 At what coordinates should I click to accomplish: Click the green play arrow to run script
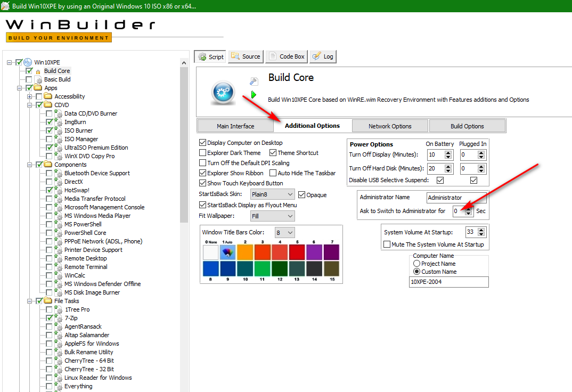(254, 95)
